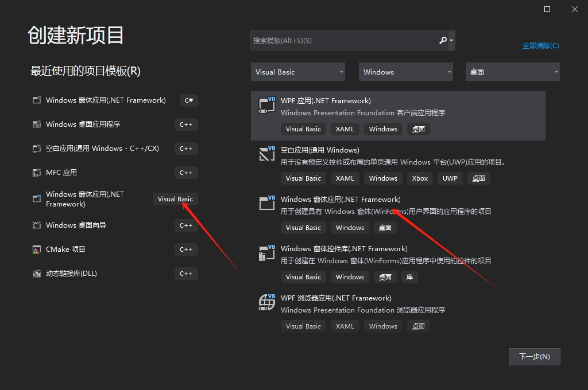Choose Windows 窗体控件库(.NET Framework) template title
Screen dimensions: 588x390
pyautogui.click(x=344, y=249)
